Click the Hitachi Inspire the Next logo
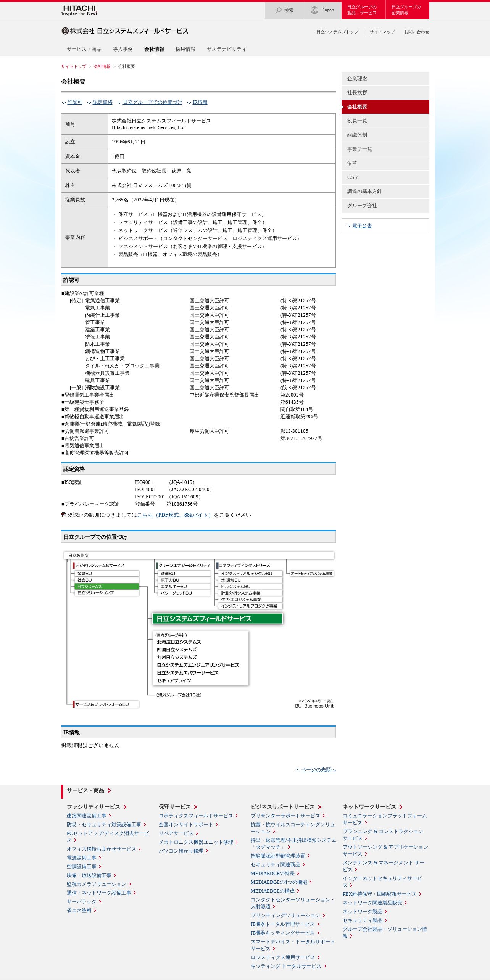Image resolution: width=490 pixels, height=980 pixels. (x=79, y=10)
